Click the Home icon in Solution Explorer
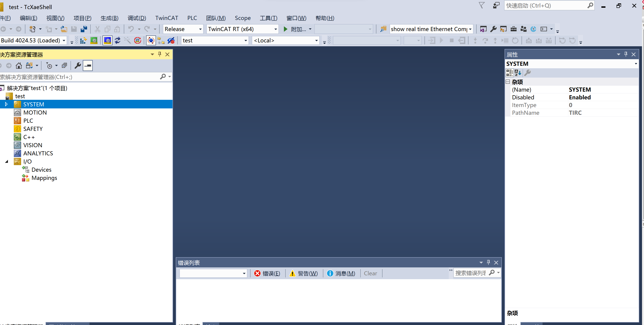The image size is (644, 325). click(19, 66)
